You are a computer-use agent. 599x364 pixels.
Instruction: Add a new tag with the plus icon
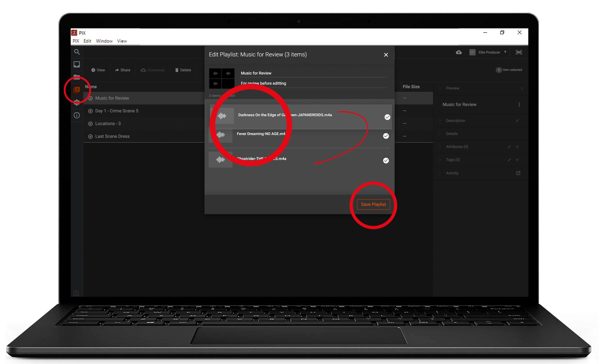(x=517, y=160)
